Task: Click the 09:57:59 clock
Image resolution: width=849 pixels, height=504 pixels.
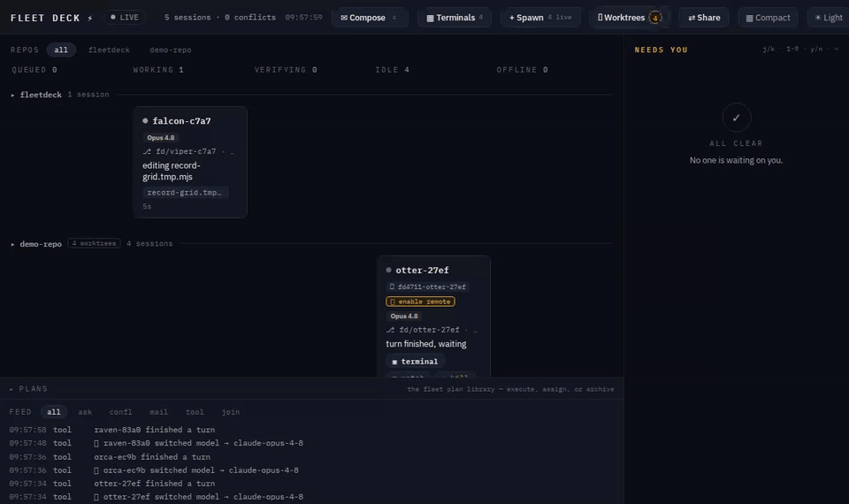Action: click(303, 18)
